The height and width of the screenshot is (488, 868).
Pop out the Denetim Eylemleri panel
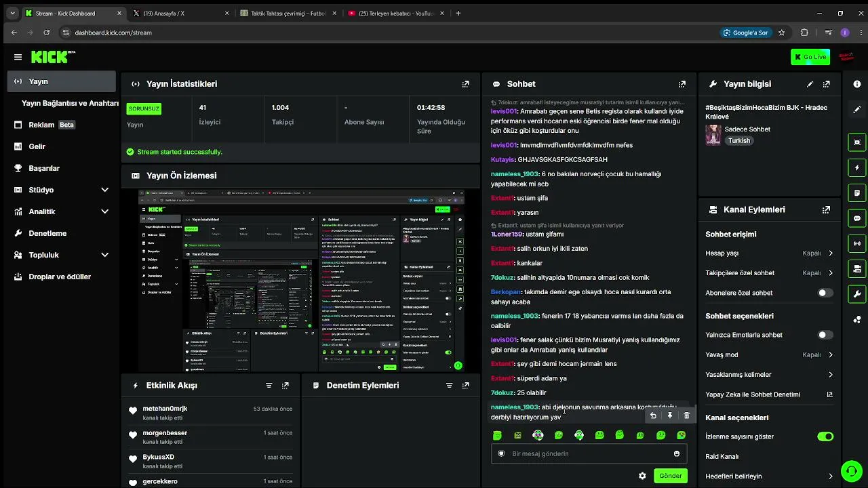pos(465,386)
